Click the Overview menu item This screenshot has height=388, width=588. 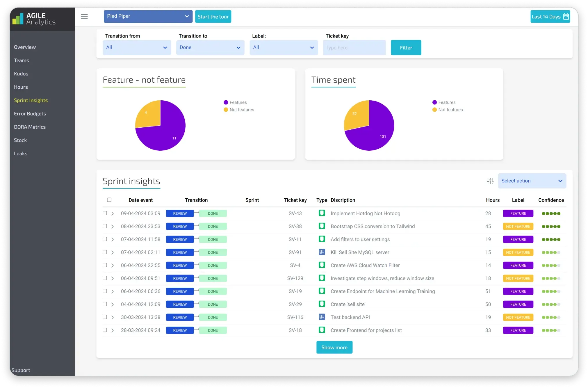[24, 47]
